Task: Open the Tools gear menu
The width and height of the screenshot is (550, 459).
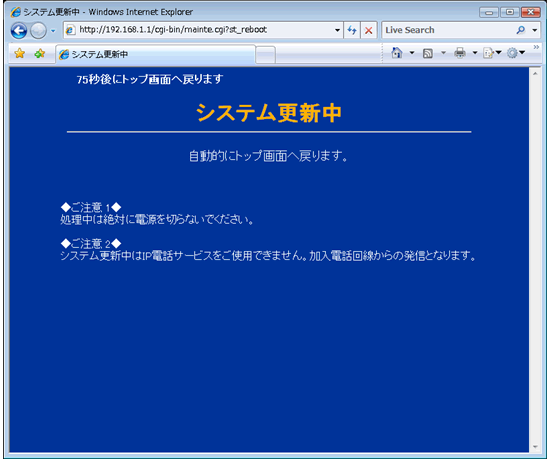Action: [x=516, y=53]
